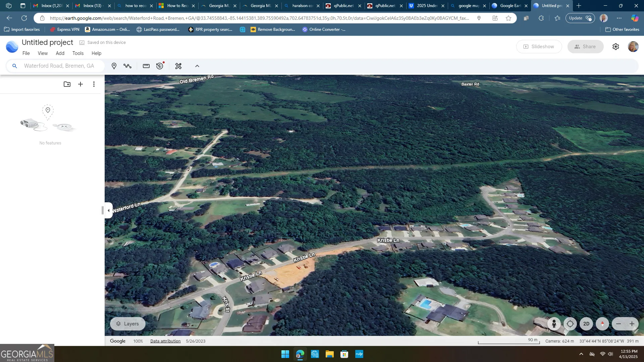Collapse the toolbar with the up chevron

(x=197, y=66)
